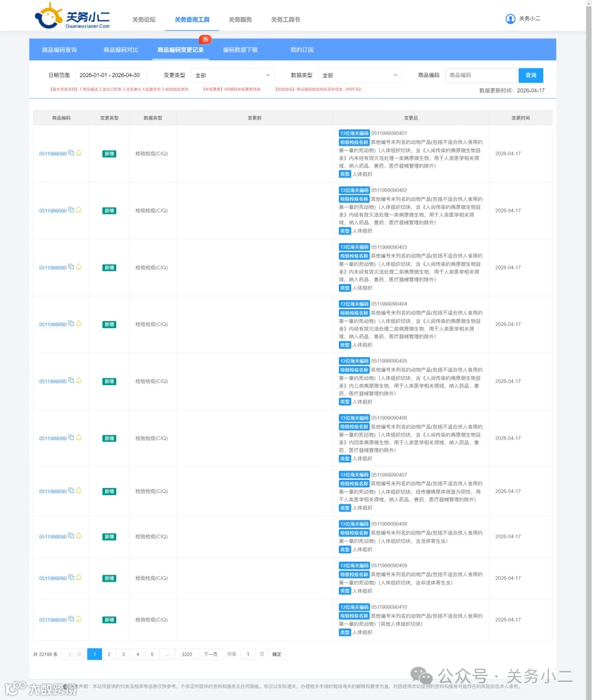Click current page 1 button

click(x=94, y=654)
